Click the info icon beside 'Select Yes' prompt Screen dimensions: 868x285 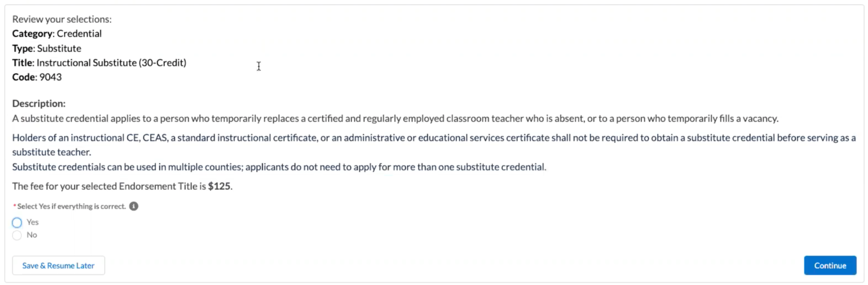[x=133, y=206]
